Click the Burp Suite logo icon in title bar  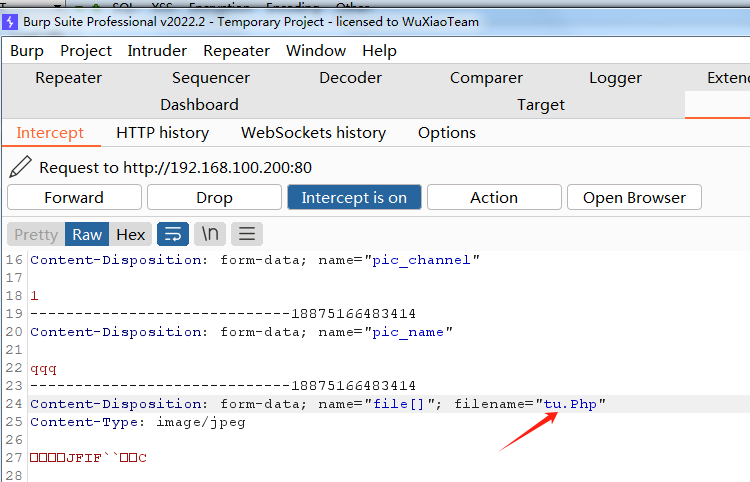pyautogui.click(x=10, y=22)
